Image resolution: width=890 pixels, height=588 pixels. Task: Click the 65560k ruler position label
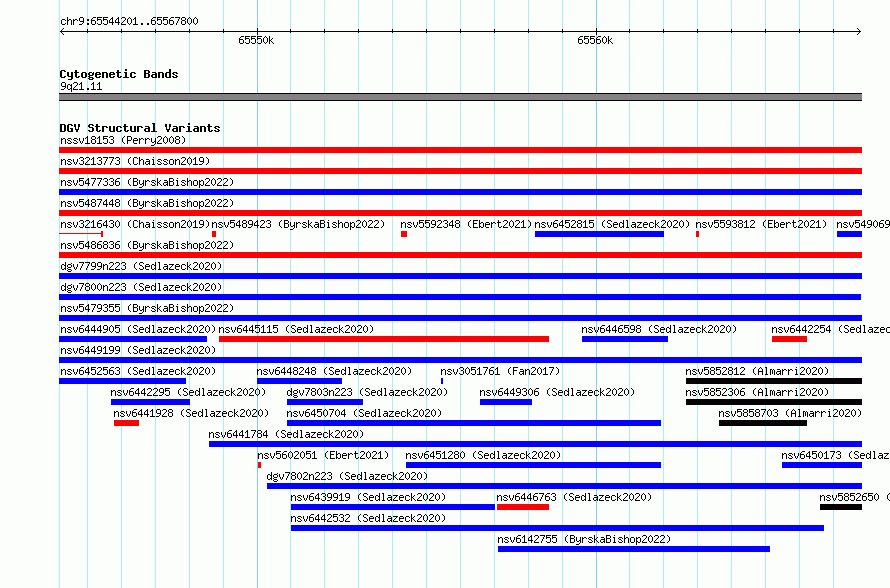pos(595,40)
